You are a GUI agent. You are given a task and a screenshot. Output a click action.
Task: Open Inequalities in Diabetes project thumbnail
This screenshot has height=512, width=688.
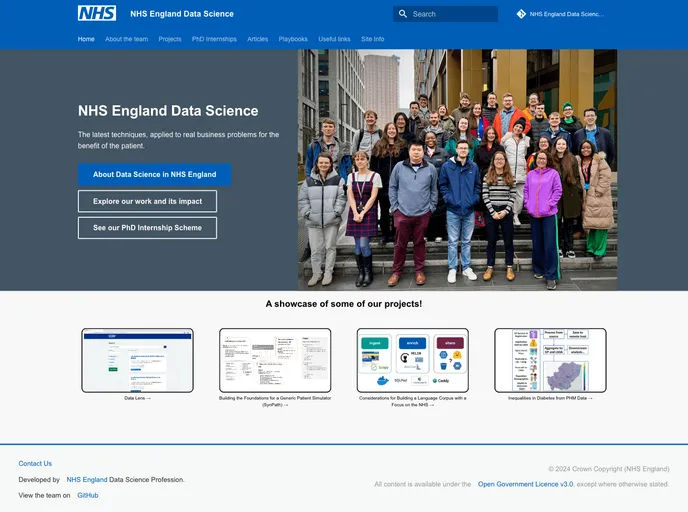[x=550, y=360]
